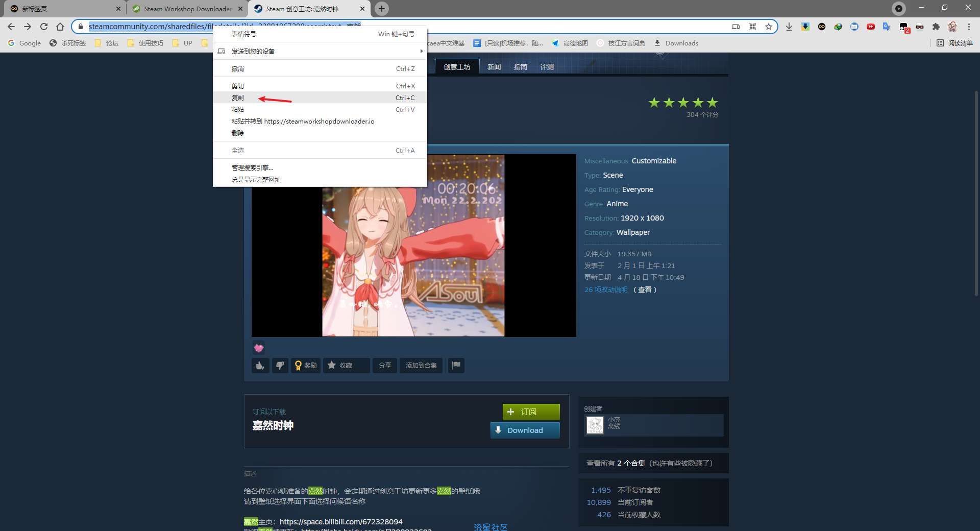Click the send-to-device icon in address bar
Image resolution: width=980 pixels, height=531 pixels.
coord(736,27)
